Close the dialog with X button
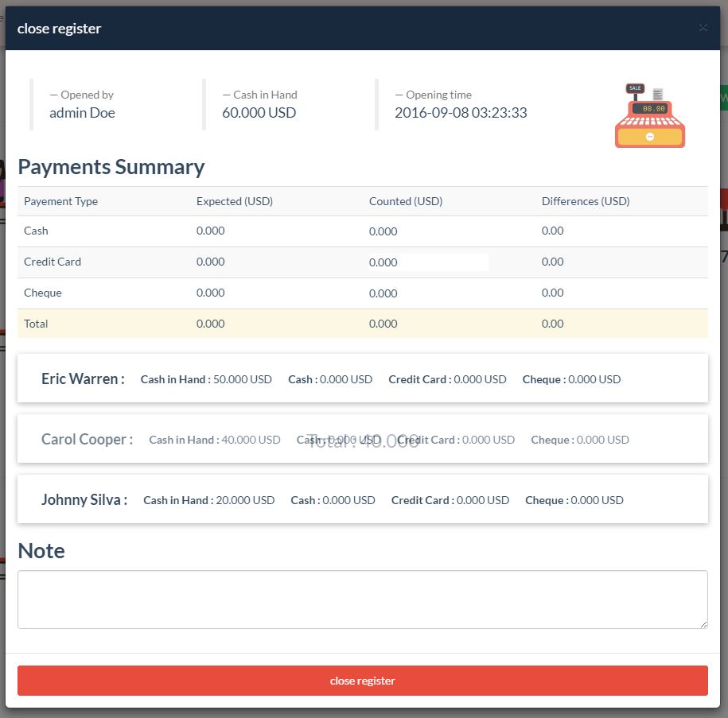 point(703,28)
